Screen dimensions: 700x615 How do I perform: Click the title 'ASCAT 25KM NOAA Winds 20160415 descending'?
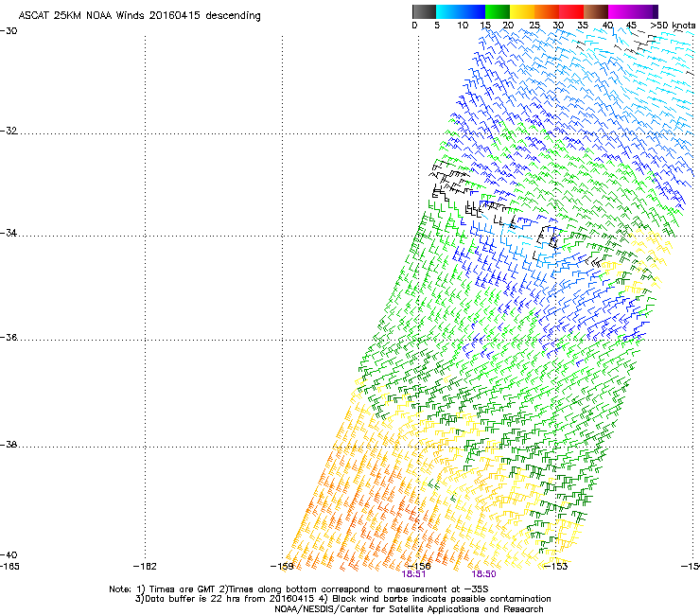(139, 16)
